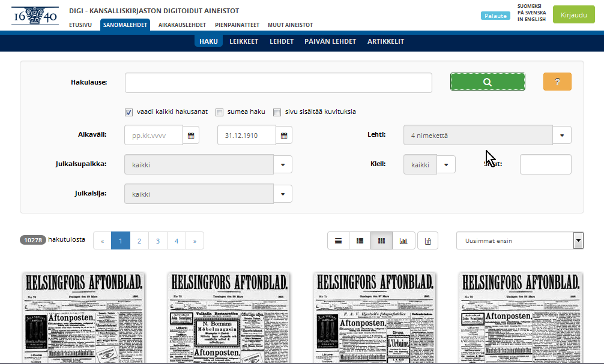Open the Helsingfors Aftonblad No 73 thumbnail
The width and height of the screenshot is (604, 364).
coord(83,317)
